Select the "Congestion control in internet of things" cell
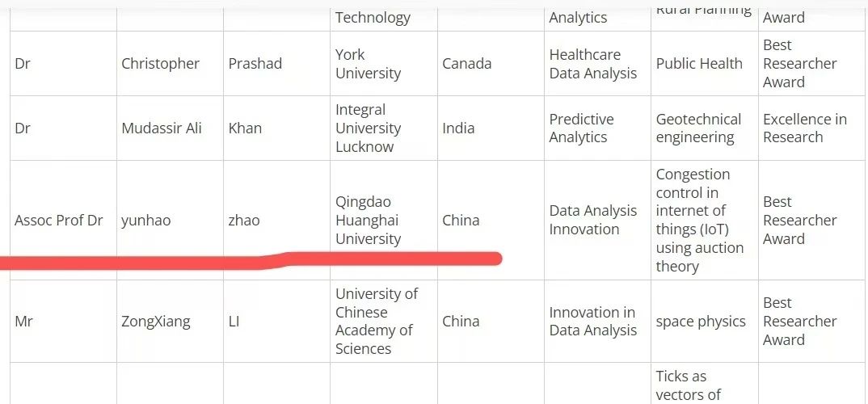Screen dimensions: 868x404 click(699, 221)
